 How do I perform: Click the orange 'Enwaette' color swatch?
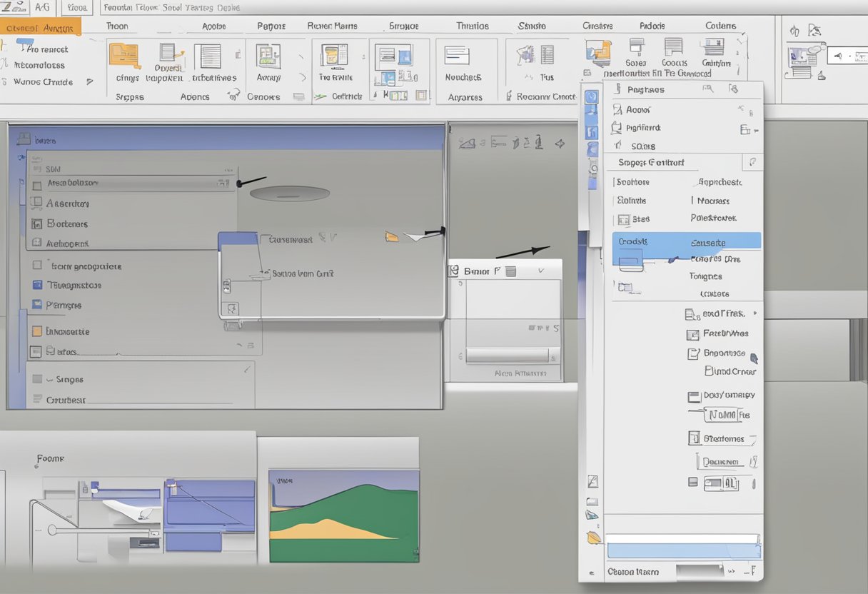coord(37,331)
